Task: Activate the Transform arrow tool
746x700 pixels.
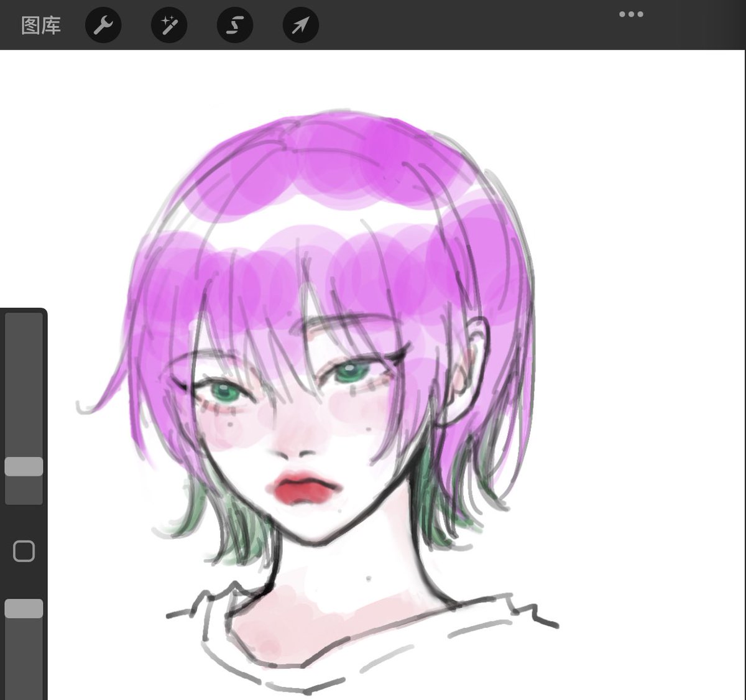Action: point(301,25)
